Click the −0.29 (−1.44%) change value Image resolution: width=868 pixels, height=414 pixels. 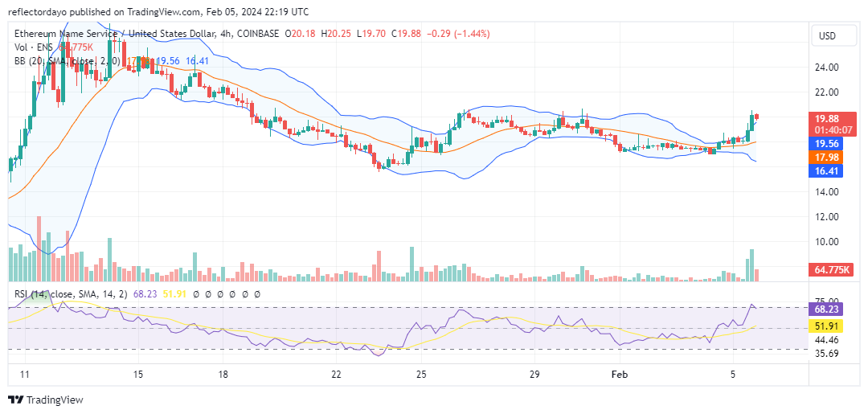(458, 34)
